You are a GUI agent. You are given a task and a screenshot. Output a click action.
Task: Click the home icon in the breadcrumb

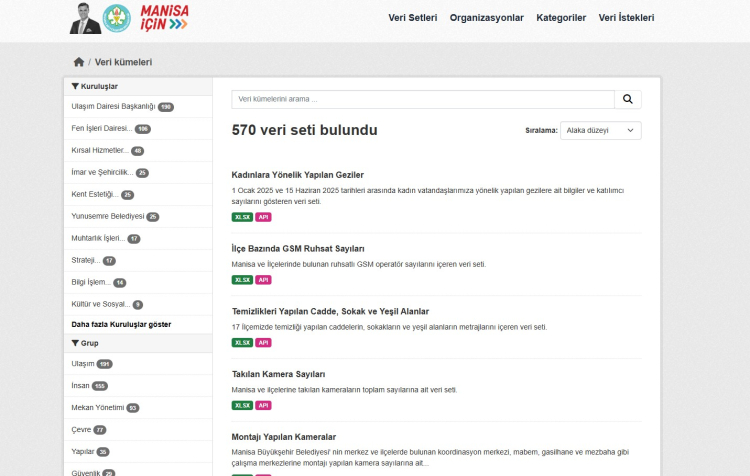tap(79, 62)
